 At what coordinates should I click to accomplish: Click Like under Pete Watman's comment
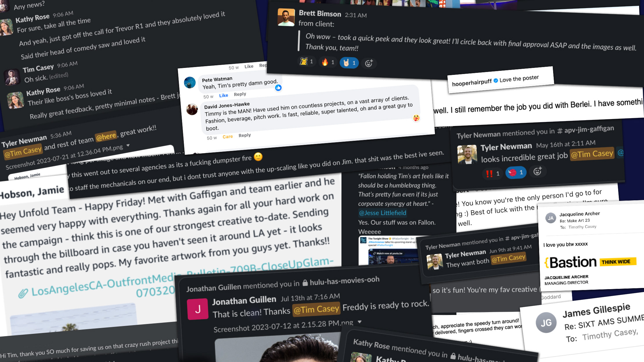click(x=224, y=95)
